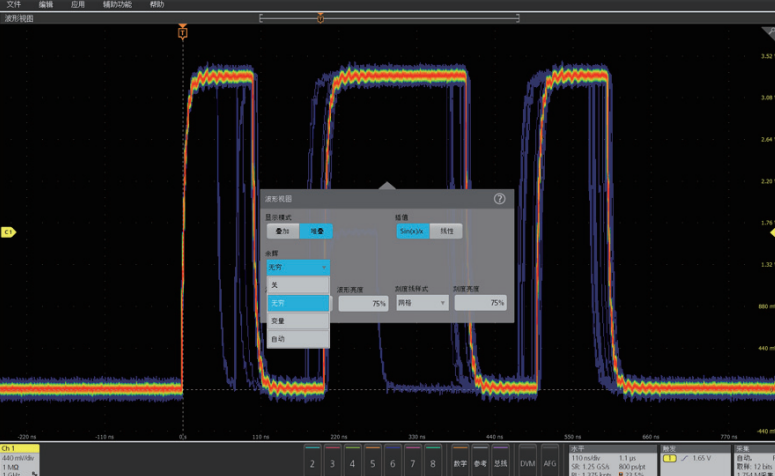Open the DVM digital voltmeter
The width and height of the screenshot is (775, 476).
pos(527,463)
